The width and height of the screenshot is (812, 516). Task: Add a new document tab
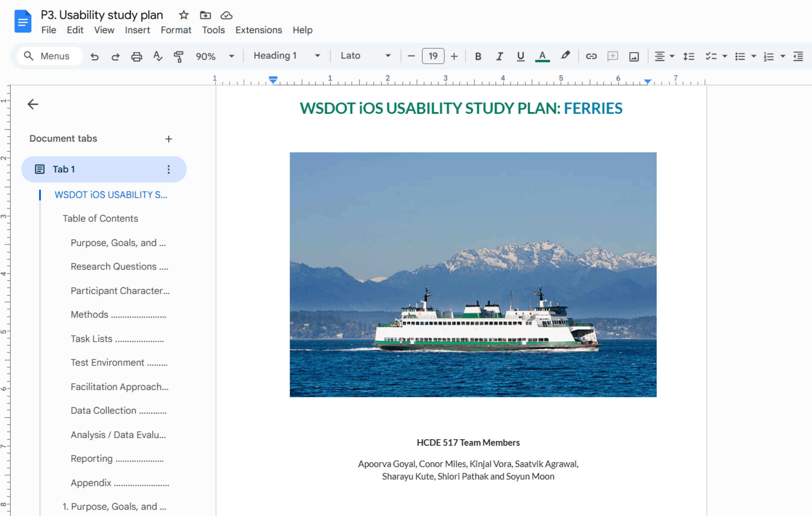click(169, 139)
